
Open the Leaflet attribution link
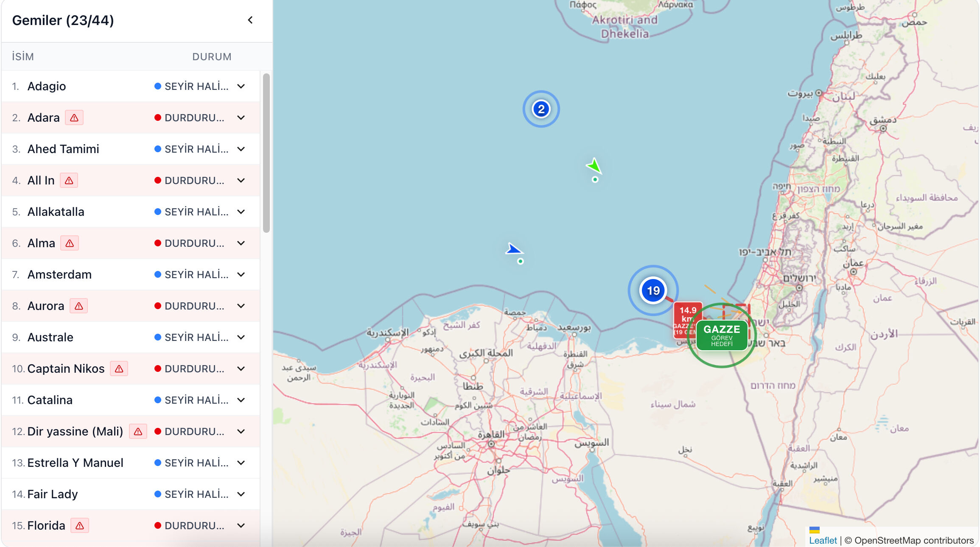click(x=823, y=540)
